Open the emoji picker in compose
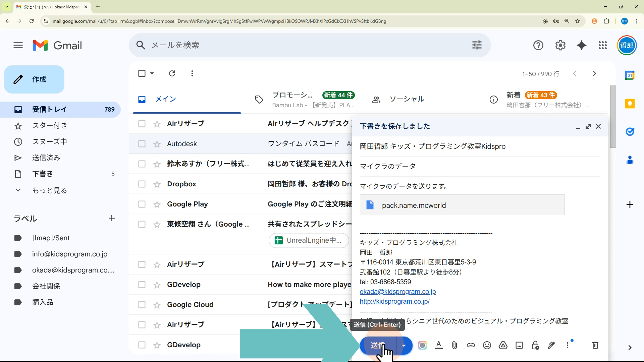The image size is (644, 362). (487, 345)
